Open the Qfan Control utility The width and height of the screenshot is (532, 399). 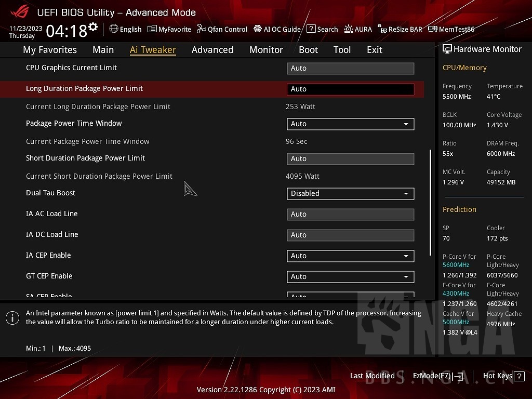[222, 29]
